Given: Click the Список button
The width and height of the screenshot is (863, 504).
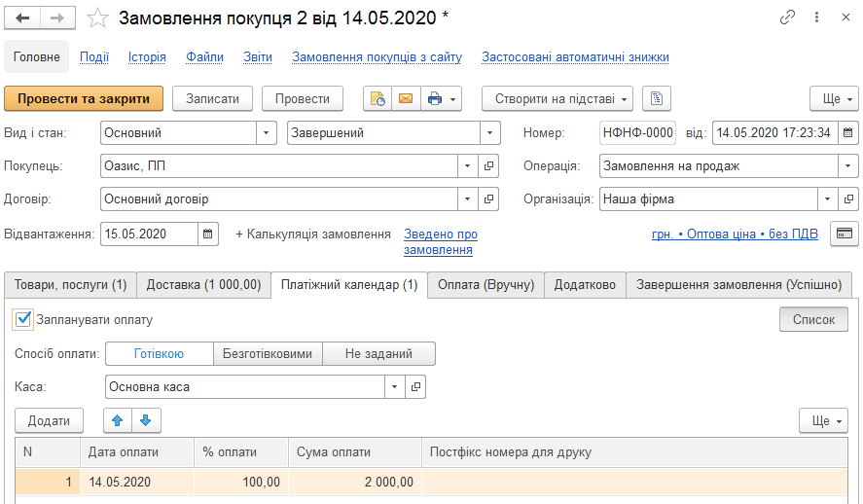Looking at the screenshot, I should (x=813, y=319).
